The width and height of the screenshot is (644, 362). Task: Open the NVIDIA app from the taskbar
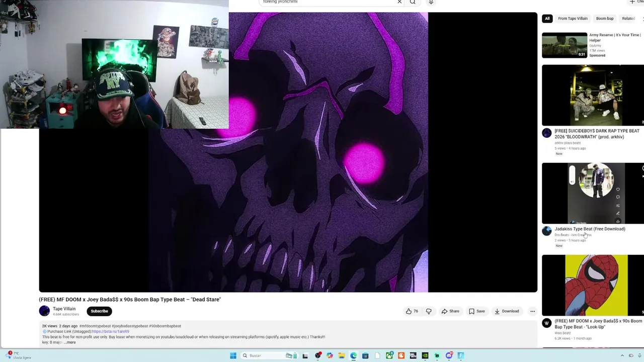click(425, 355)
